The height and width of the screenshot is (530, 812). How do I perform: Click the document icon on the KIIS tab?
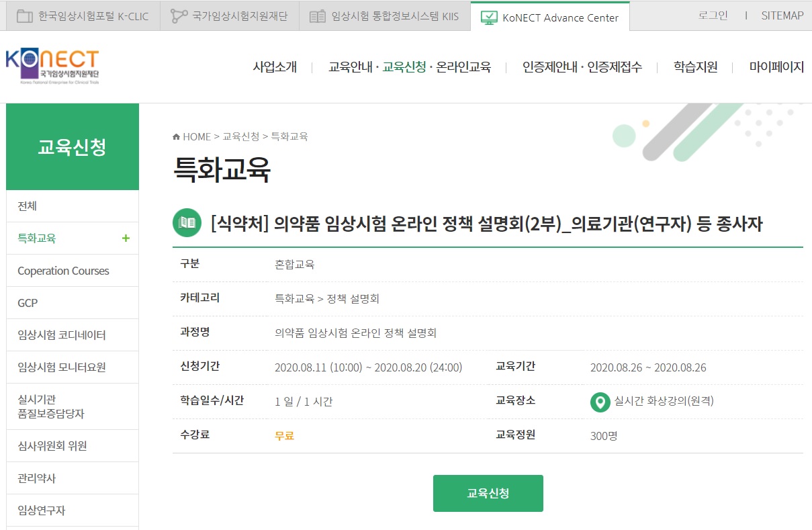[x=317, y=15]
